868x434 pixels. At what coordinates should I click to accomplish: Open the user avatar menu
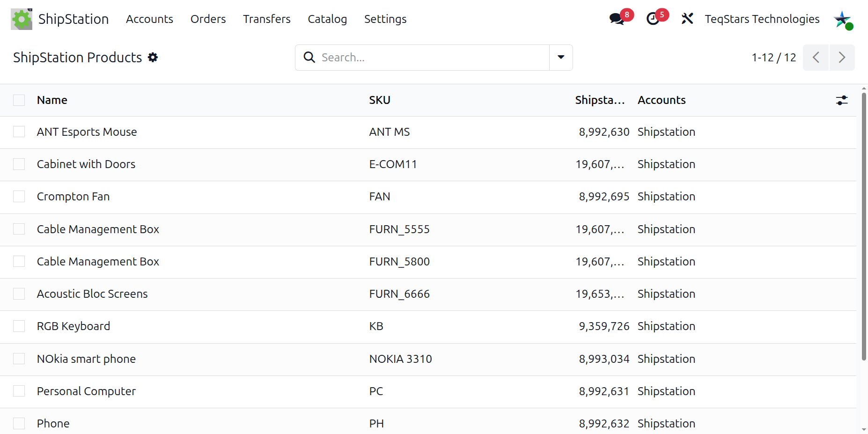tap(843, 20)
